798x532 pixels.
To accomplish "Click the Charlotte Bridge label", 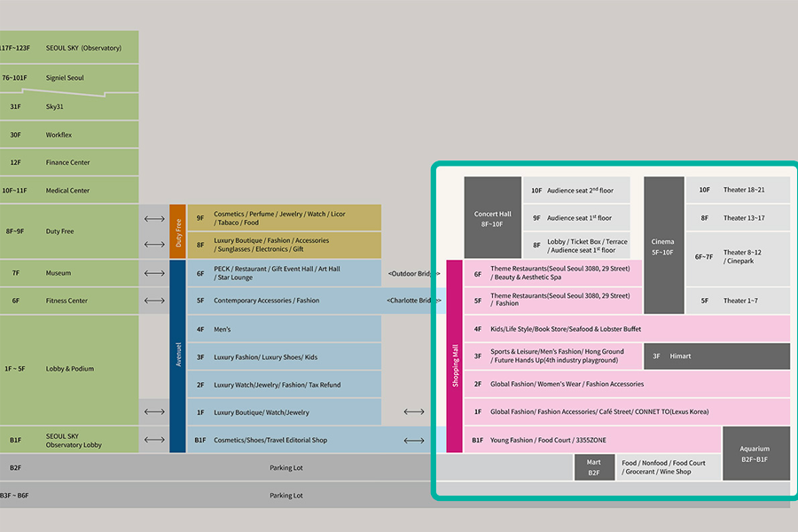I will point(413,301).
